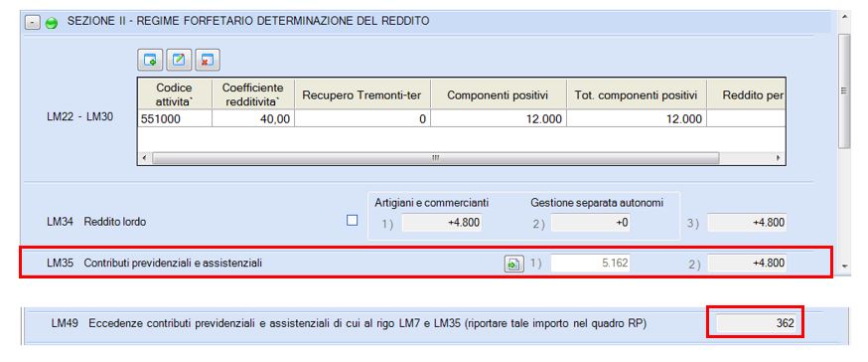Image resolution: width=868 pixels, height=362 pixels.
Task: Click Gestione separata autonomi field +0
Action: click(x=591, y=223)
